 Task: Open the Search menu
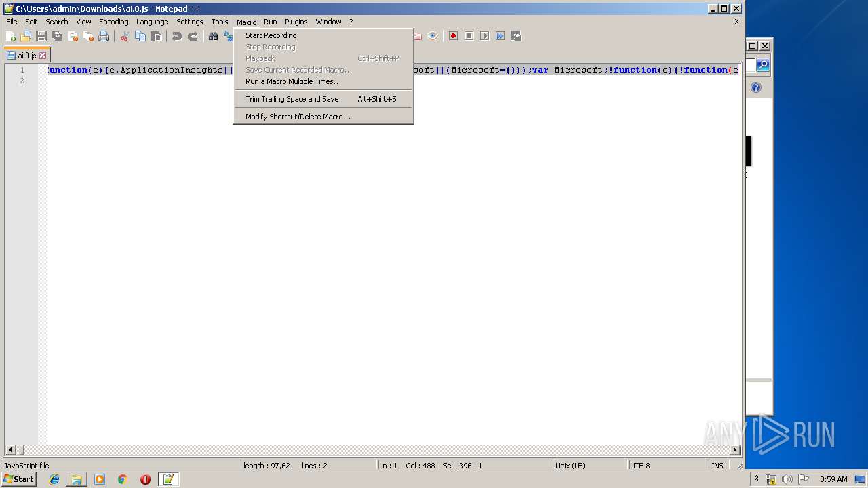coord(57,22)
